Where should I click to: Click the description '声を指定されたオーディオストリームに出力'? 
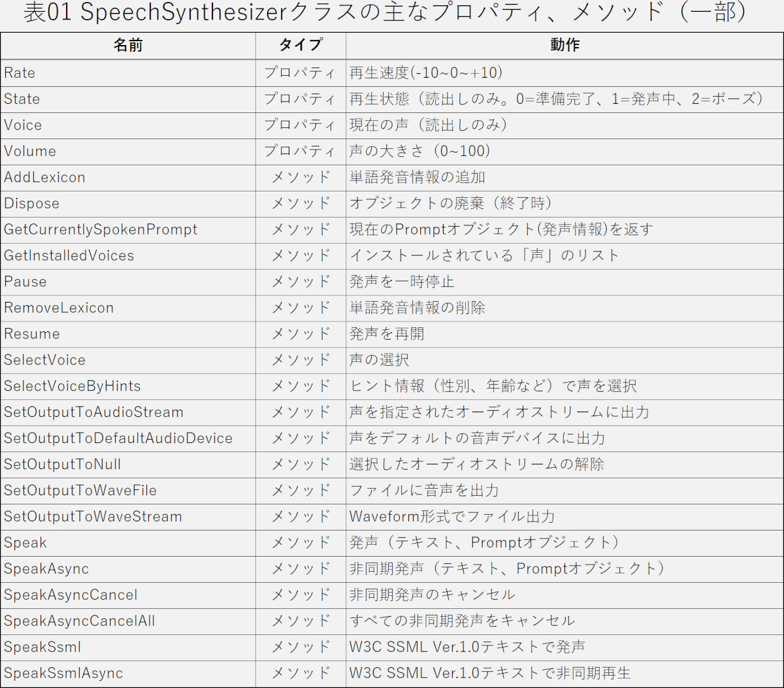499,412
